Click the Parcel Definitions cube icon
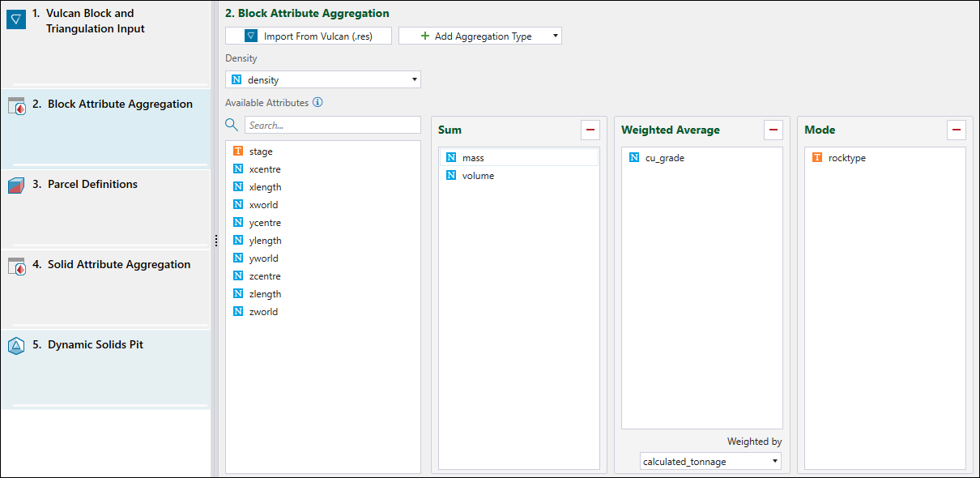980x478 pixels. click(x=17, y=186)
